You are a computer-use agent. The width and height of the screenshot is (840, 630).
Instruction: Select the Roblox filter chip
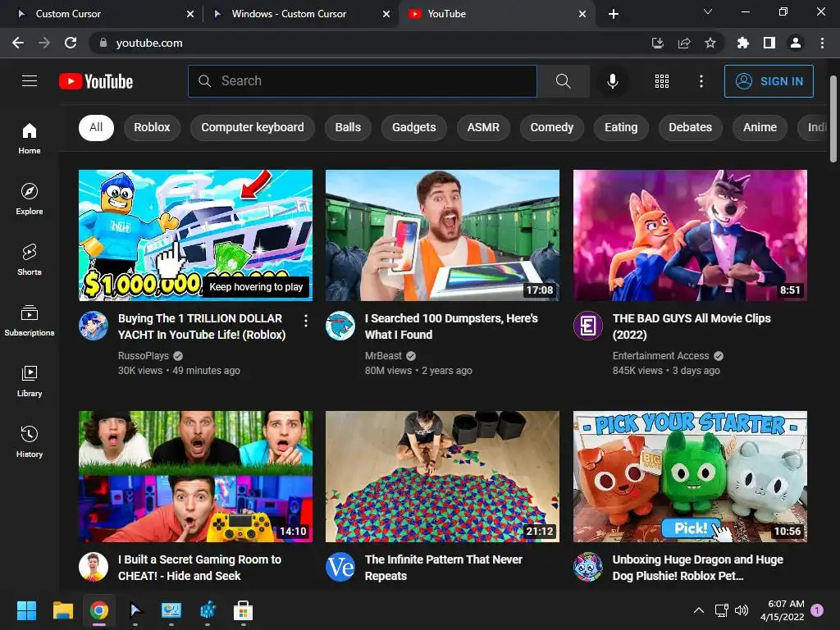(x=152, y=127)
